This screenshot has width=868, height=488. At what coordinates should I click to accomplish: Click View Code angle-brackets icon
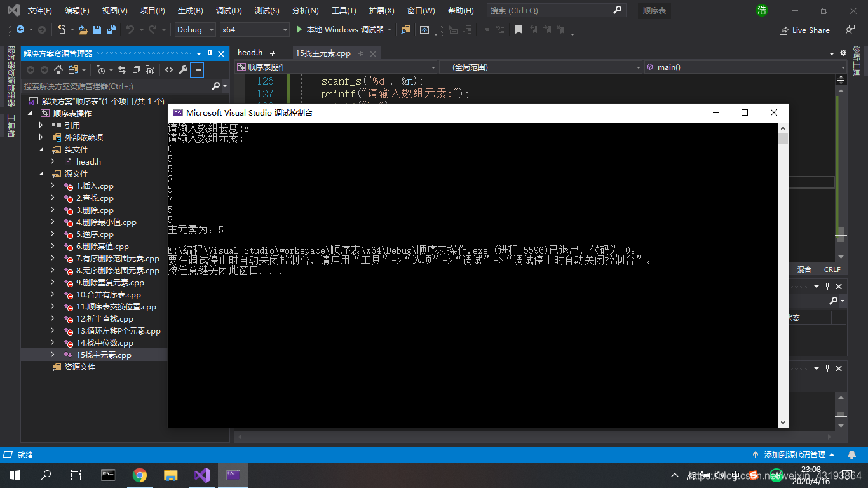point(169,70)
